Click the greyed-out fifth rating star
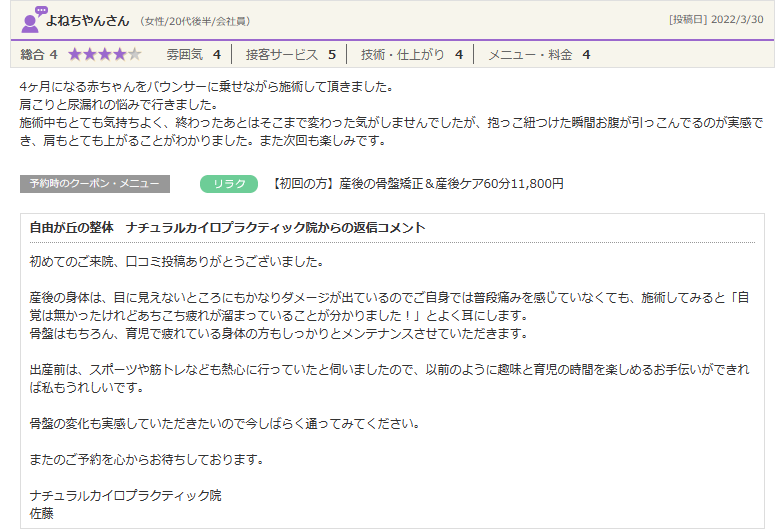Image resolution: width=782 pixels, height=532 pixels. tap(134, 54)
